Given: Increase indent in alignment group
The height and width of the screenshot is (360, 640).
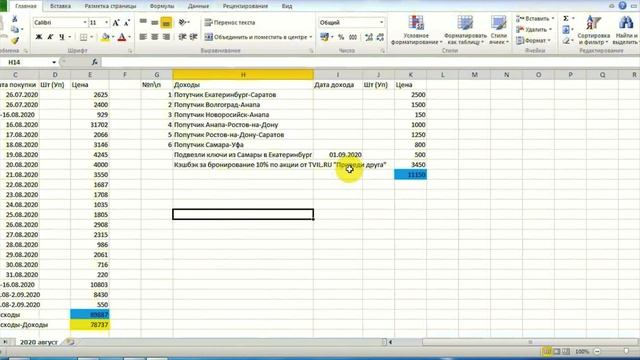Looking at the screenshot, I should pyautogui.click(x=194, y=37).
